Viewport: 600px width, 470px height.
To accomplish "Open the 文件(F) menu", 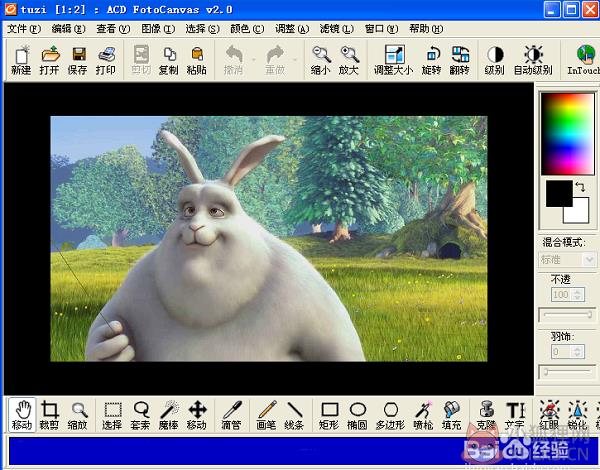I will [x=24, y=29].
